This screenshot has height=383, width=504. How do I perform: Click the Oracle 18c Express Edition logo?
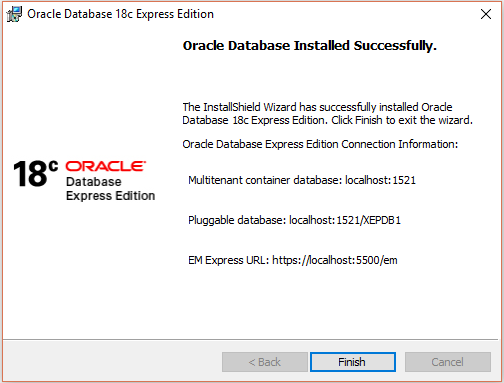pos(84,180)
